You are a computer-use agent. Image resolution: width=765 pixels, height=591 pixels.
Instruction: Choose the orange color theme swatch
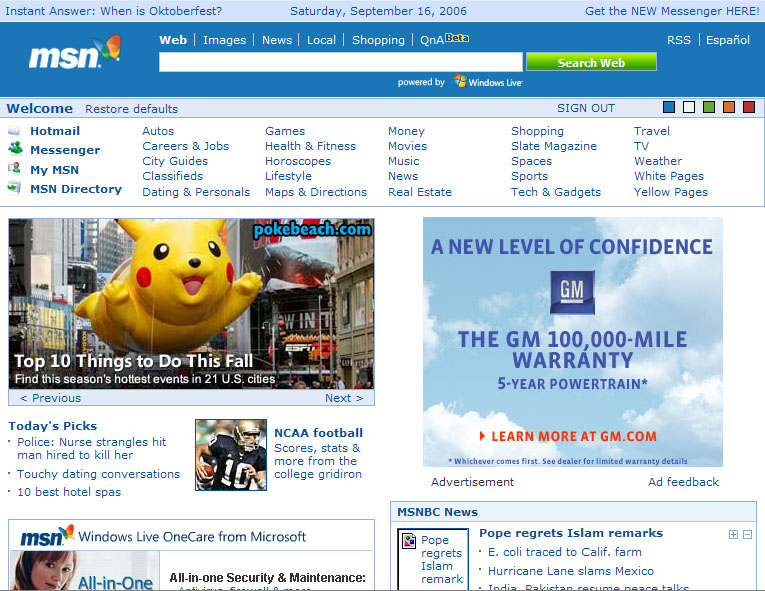click(729, 107)
